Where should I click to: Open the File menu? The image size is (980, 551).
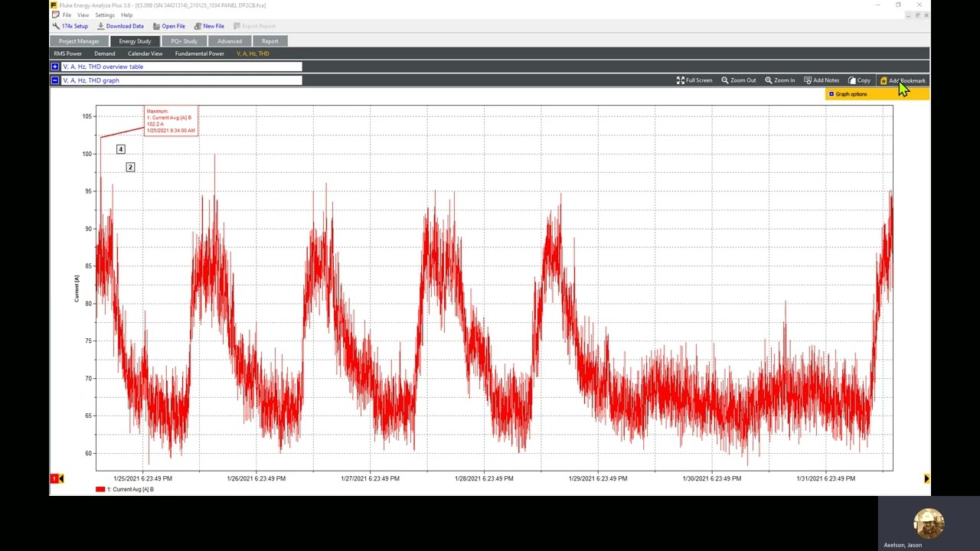67,15
